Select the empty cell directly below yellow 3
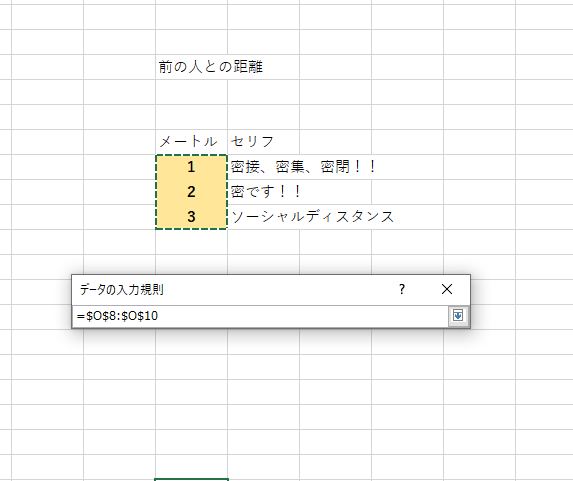Screen dimensions: 573x481 tap(191, 242)
